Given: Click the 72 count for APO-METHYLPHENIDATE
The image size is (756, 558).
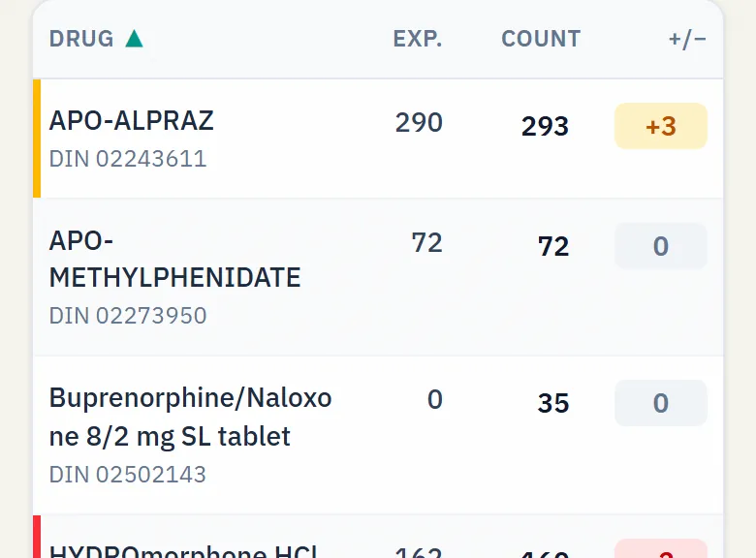Looking at the screenshot, I should coord(553,246).
